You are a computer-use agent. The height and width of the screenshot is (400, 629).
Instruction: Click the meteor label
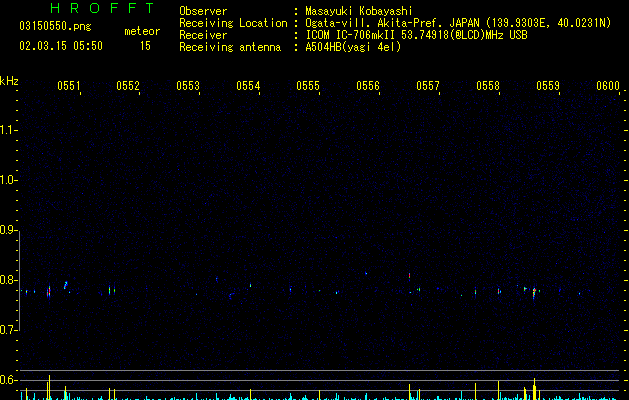(x=142, y=31)
